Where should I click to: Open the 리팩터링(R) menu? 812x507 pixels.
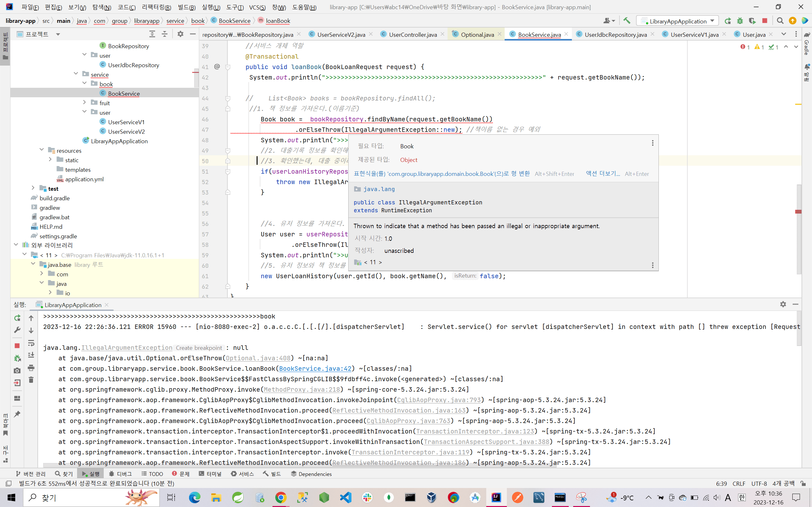(x=156, y=7)
